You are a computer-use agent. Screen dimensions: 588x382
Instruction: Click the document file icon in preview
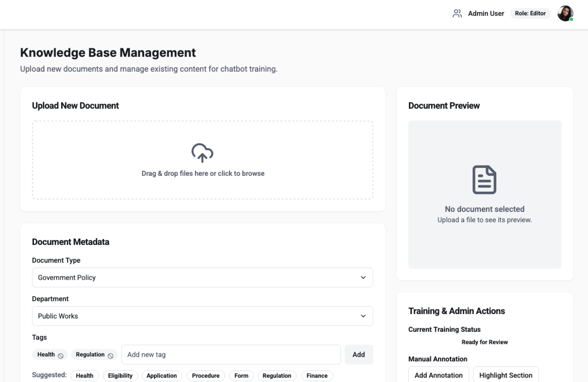tap(484, 180)
